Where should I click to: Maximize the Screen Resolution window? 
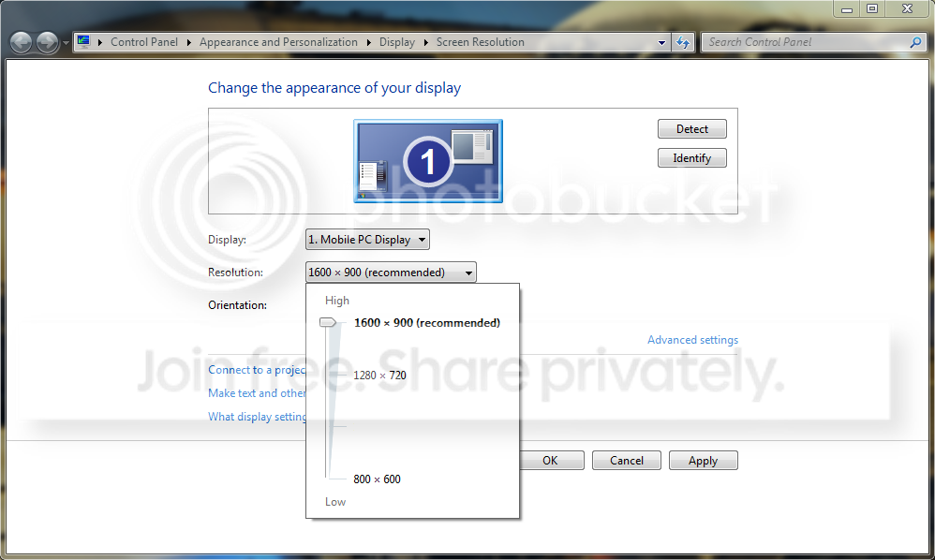[x=872, y=9]
